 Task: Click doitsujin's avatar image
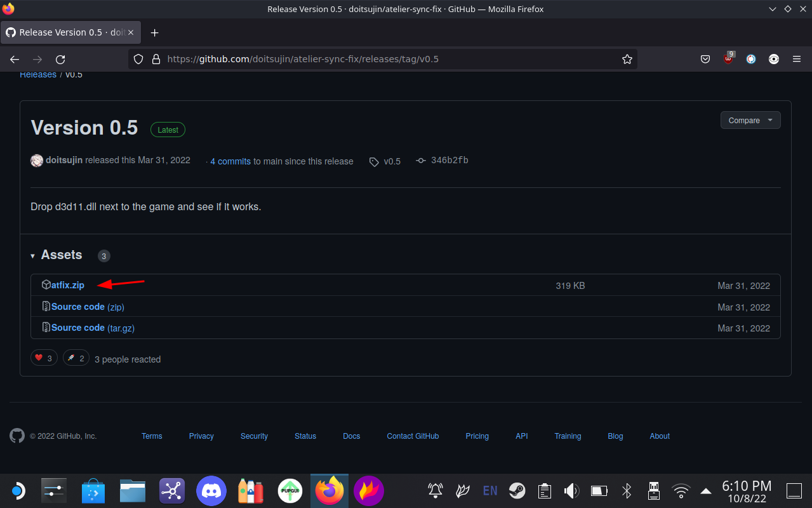(x=37, y=161)
